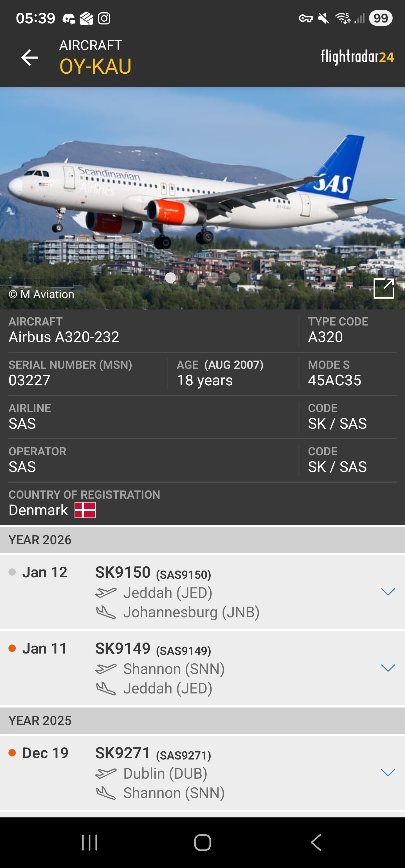Image resolution: width=405 pixels, height=868 pixels.
Task: Tap the Android recent apps button
Action: [90, 842]
